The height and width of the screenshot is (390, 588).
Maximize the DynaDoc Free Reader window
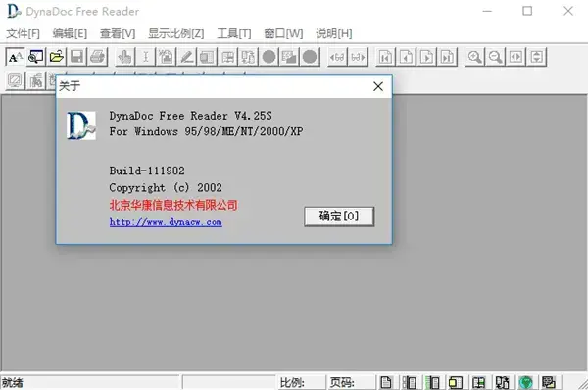(527, 11)
